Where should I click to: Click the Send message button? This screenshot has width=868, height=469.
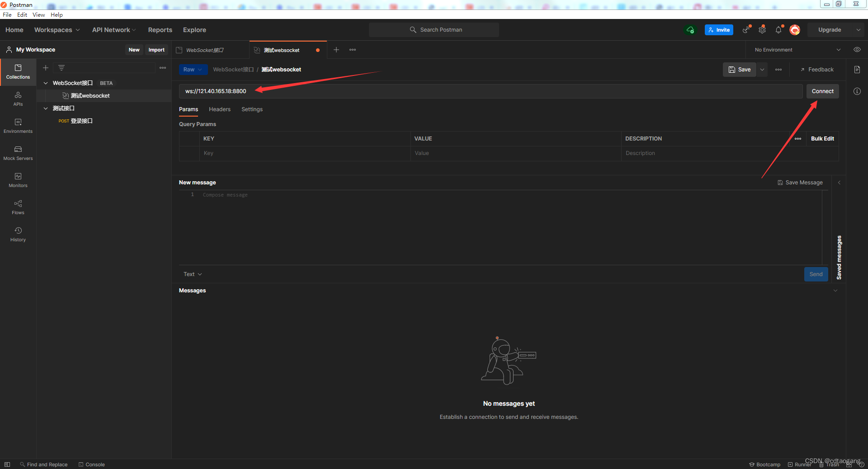coord(816,274)
